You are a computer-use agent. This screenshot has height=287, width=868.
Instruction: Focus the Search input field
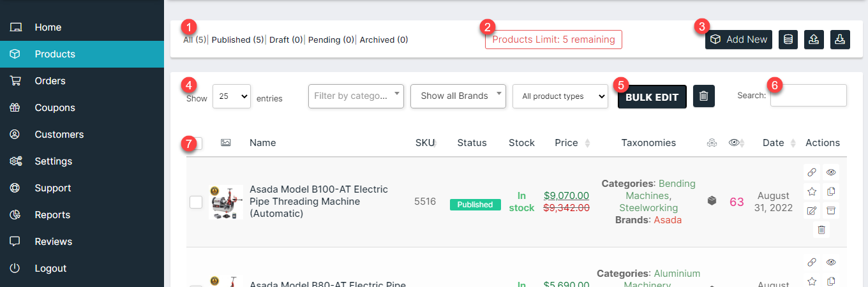(x=808, y=96)
